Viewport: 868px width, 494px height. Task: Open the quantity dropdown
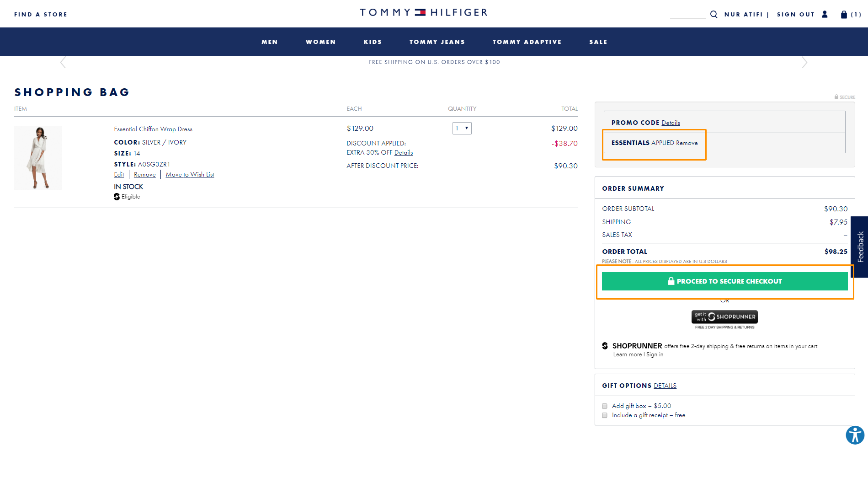[462, 128]
